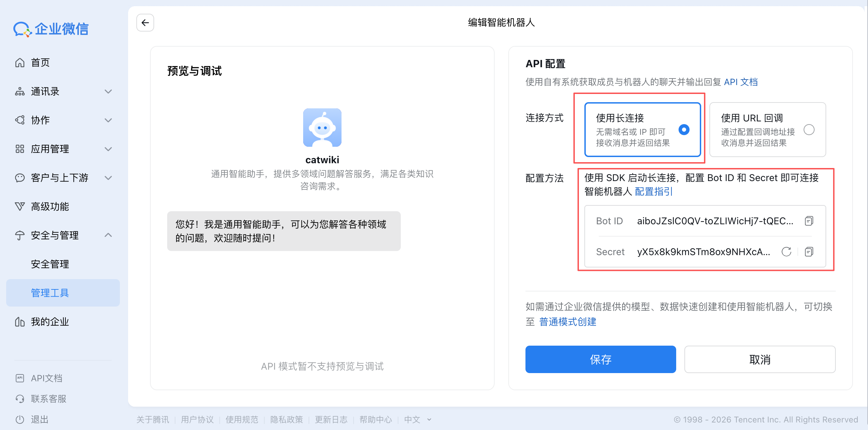This screenshot has width=868, height=430.
Task: Save with the 保存 button
Action: [x=600, y=359]
